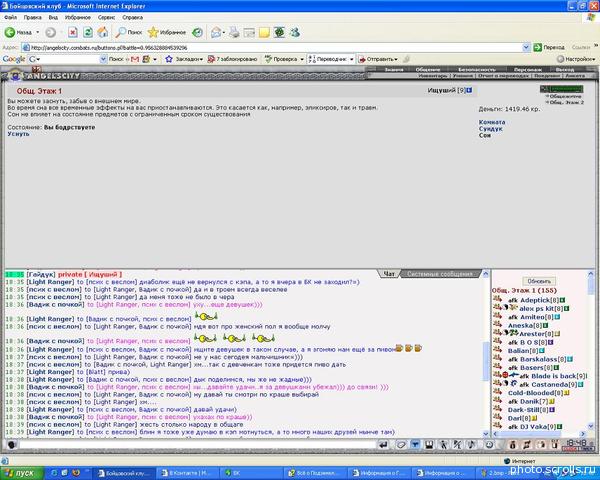This screenshot has height=480, width=600.
Task: Click the Уснуть link
Action: (18, 134)
